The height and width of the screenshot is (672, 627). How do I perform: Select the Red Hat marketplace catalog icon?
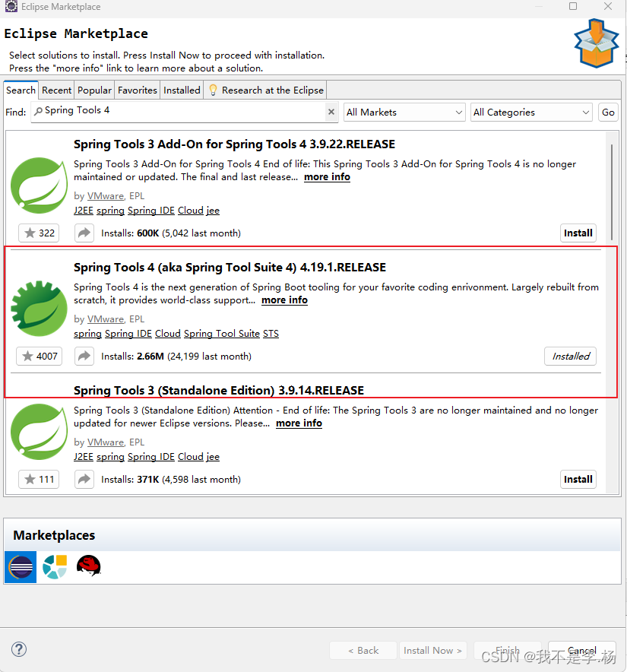point(88,566)
